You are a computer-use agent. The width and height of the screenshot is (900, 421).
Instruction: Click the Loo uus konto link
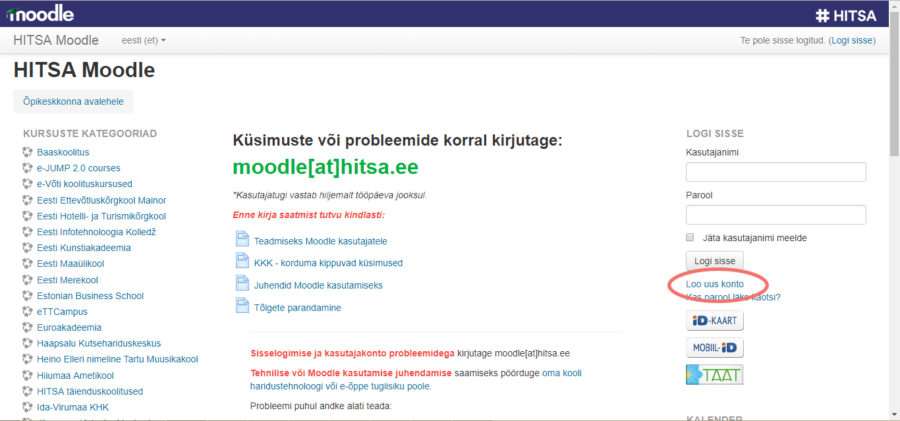pyautogui.click(x=715, y=284)
